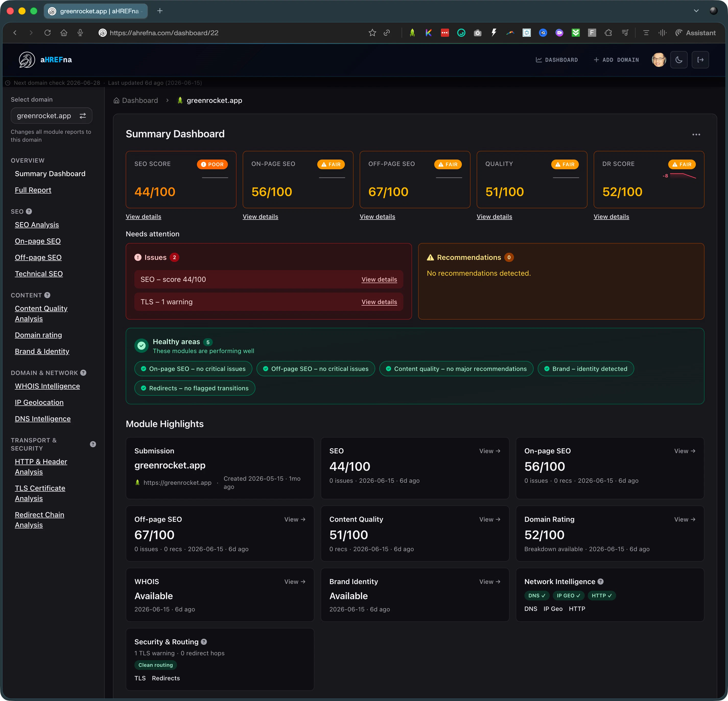Click View arrow on Off-page SEO module
The height and width of the screenshot is (701, 728).
(295, 519)
